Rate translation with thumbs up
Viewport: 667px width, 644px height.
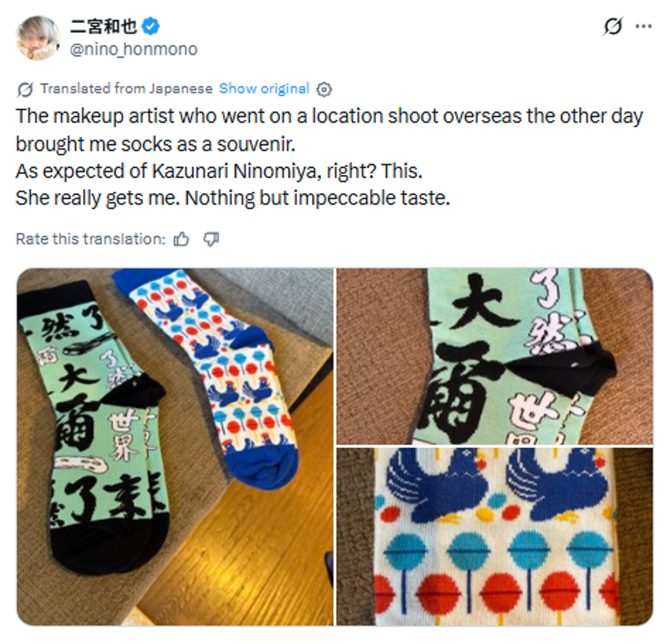(181, 239)
